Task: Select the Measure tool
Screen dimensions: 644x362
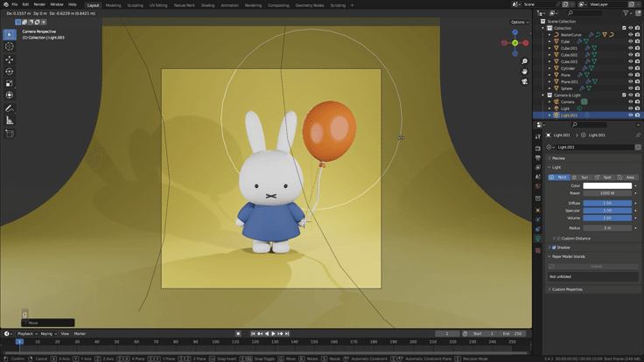Action: tap(10, 121)
